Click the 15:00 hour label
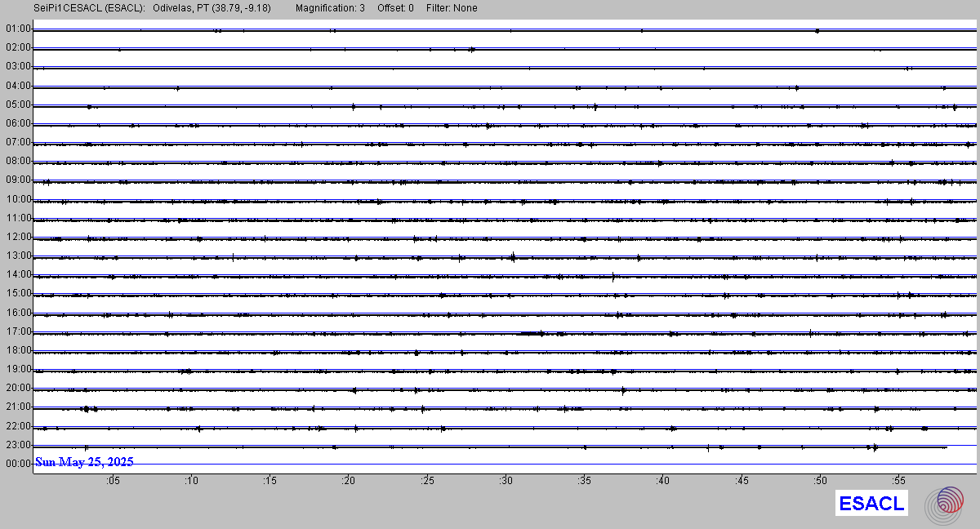The width and height of the screenshot is (980, 529). pos(18,293)
